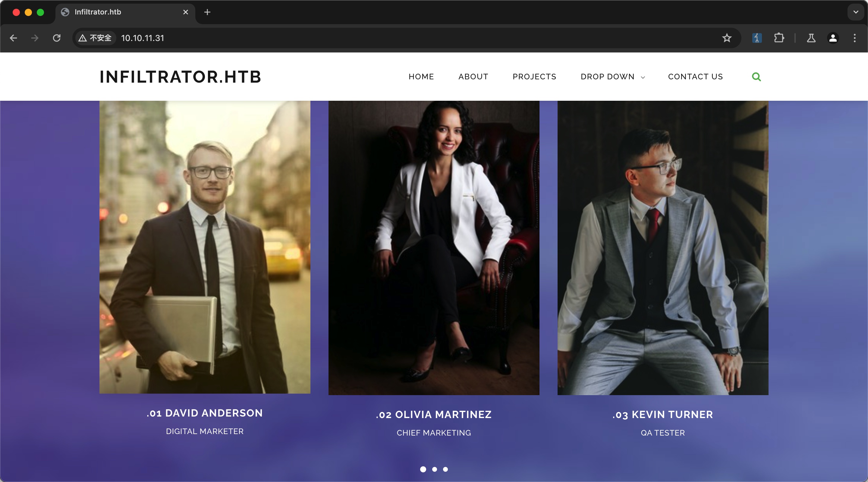This screenshot has width=868, height=482.
Task: Go back to previous page
Action: tap(14, 38)
